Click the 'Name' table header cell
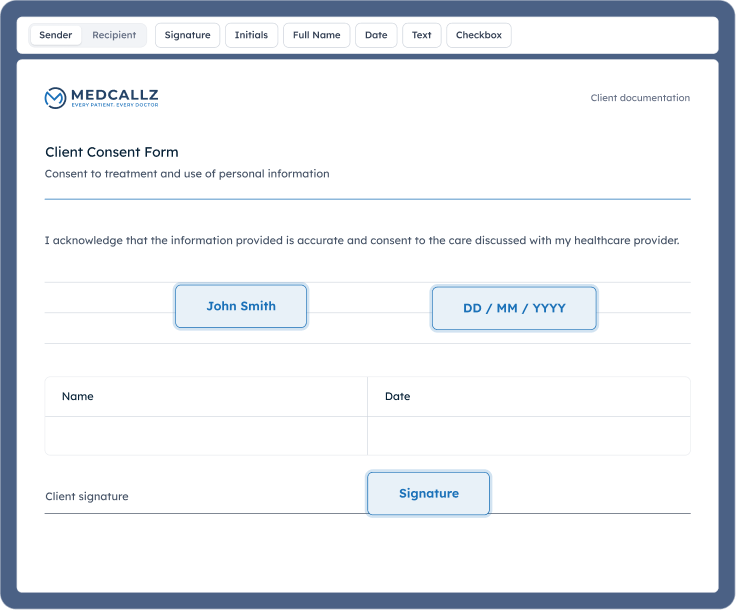 tap(206, 396)
